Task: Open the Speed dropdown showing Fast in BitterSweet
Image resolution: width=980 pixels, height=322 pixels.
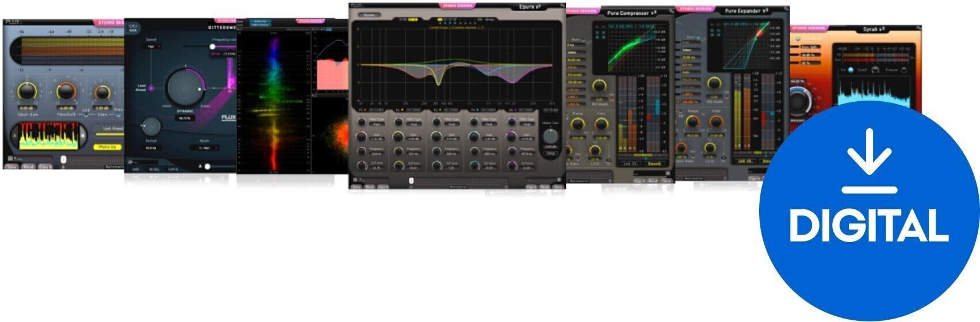Action: pos(152,47)
